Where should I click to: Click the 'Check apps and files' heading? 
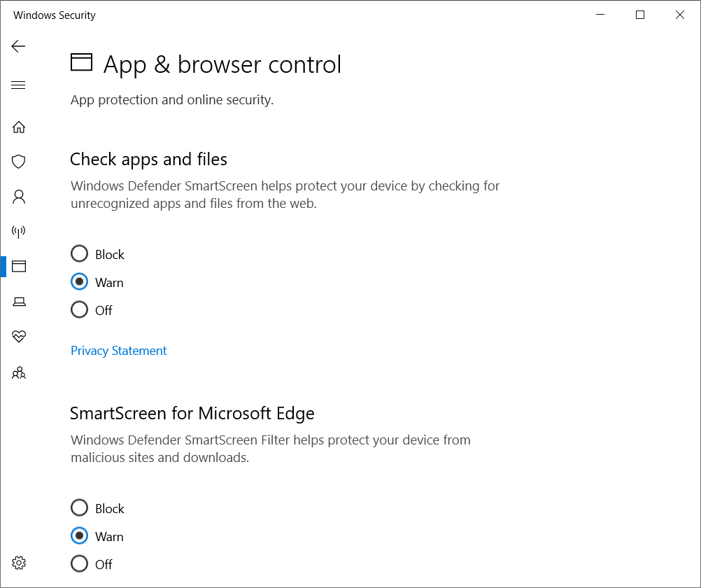coord(148,160)
